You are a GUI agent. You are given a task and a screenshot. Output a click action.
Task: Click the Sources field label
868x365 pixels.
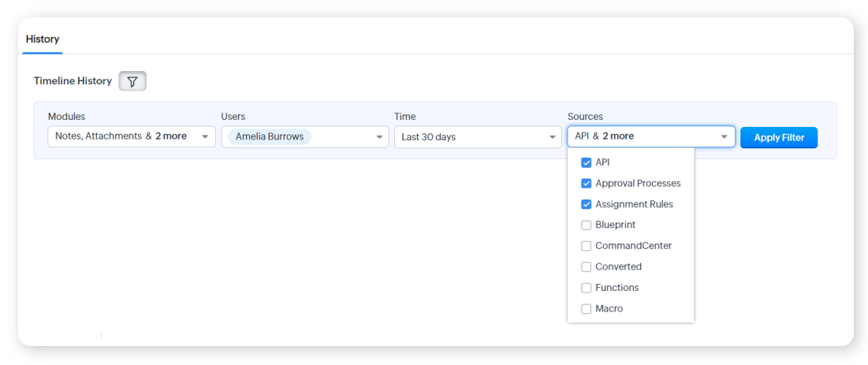point(585,117)
